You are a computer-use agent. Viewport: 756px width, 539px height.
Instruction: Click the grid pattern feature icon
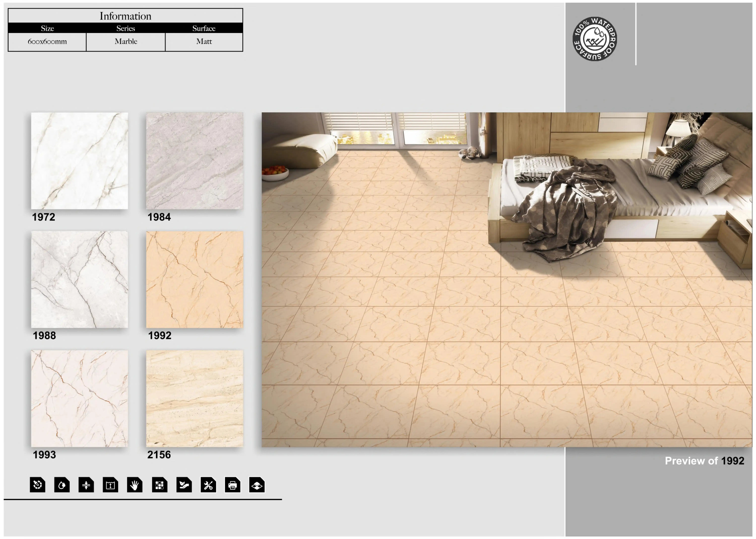tap(159, 485)
